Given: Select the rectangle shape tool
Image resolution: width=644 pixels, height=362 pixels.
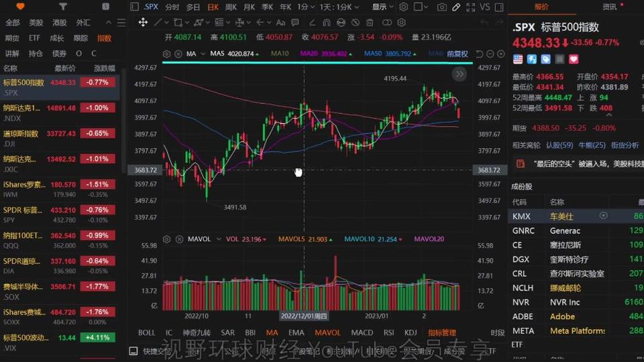Looking at the screenshot, I should click(x=178, y=22).
